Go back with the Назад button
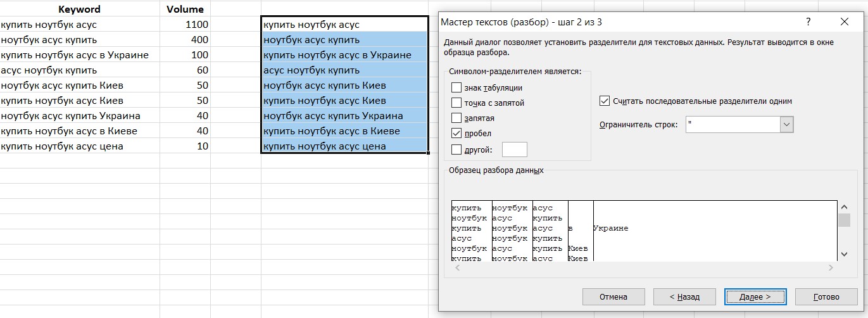This screenshot has height=318, width=868. tap(684, 296)
